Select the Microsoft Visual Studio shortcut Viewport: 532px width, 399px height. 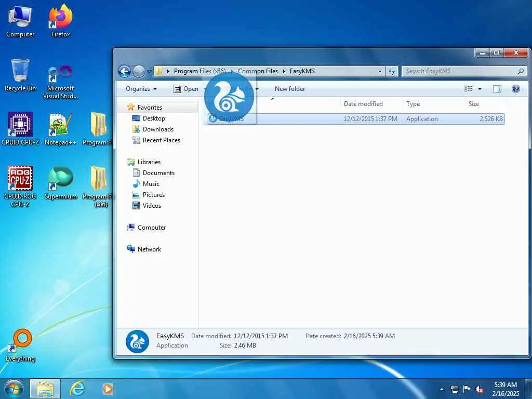click(x=60, y=82)
